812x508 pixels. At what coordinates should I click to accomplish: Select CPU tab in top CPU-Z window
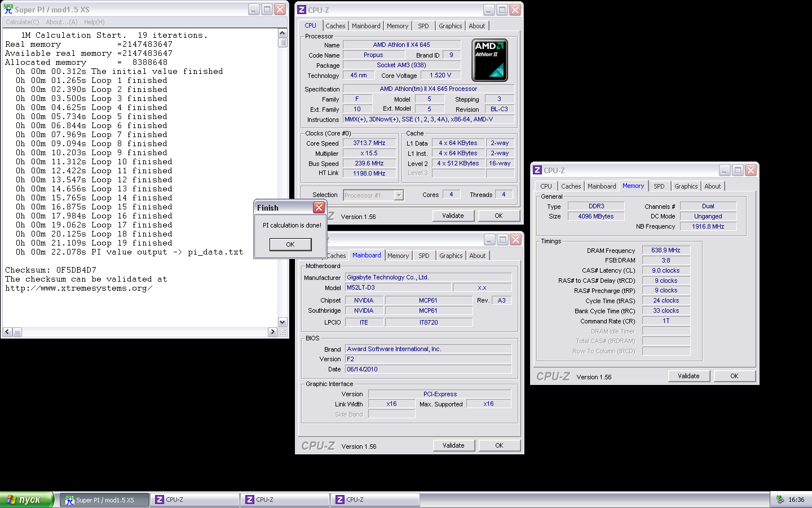(311, 25)
